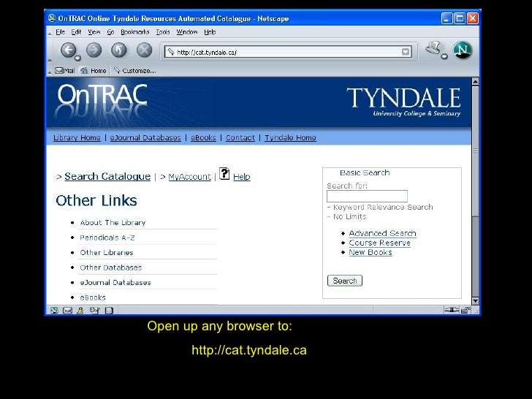This screenshot has width=532, height=399.
Task: Click the scrollbar up arrow
Action: [475, 81]
